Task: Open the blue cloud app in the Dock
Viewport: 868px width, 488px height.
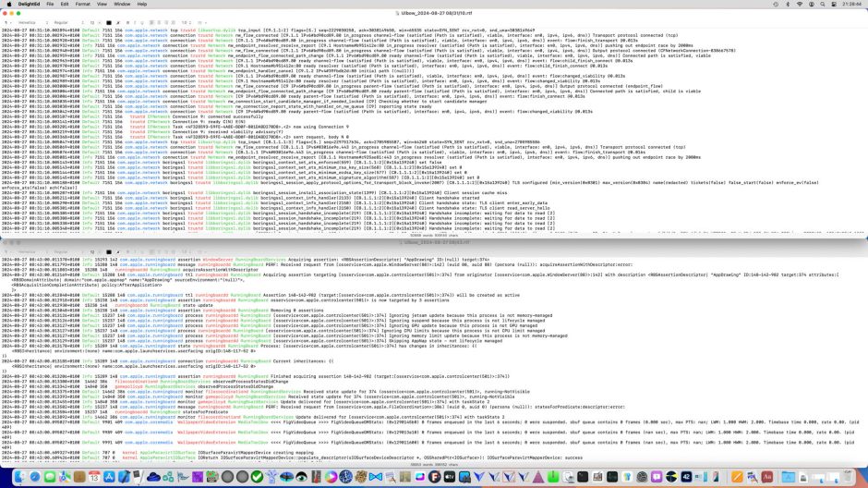Action: click(153, 477)
